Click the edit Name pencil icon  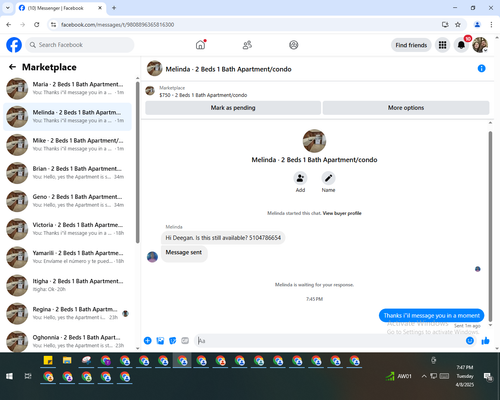point(328,178)
